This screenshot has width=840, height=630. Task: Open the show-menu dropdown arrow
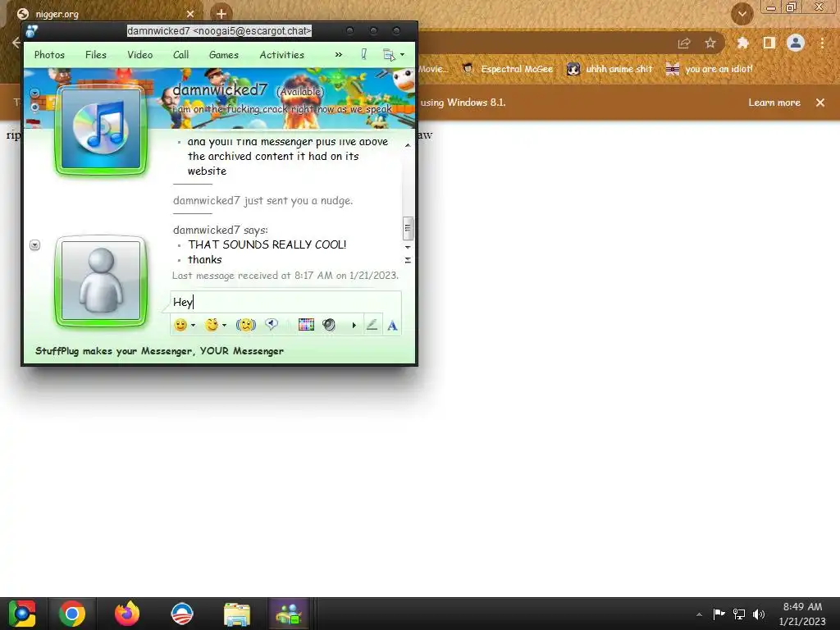(402, 55)
